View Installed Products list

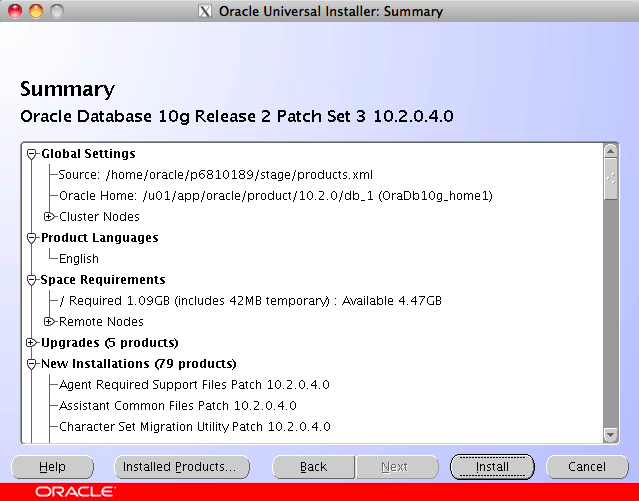click(x=178, y=467)
